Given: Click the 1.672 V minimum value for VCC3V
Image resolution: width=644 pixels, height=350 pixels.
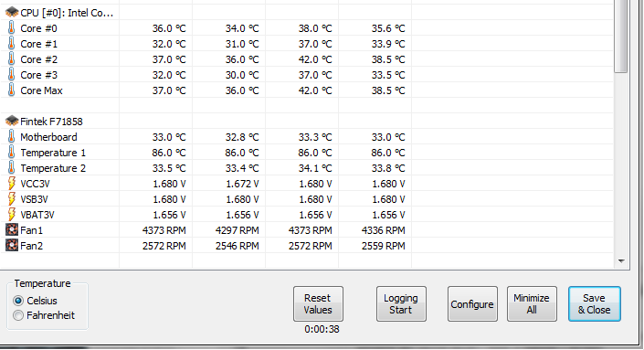Looking at the screenshot, I should [242, 184].
